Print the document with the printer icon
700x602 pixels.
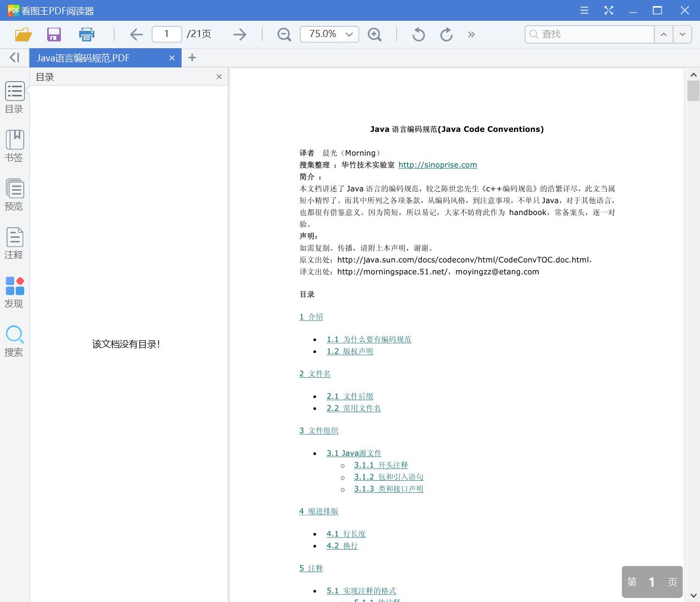87,34
